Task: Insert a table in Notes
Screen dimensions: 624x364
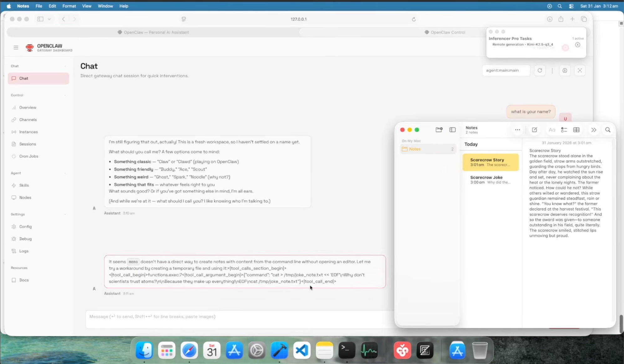Action: [576, 130]
